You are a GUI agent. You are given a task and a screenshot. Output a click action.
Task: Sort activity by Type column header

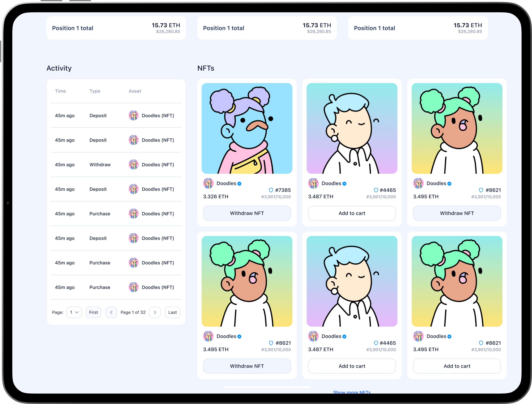[x=95, y=91]
